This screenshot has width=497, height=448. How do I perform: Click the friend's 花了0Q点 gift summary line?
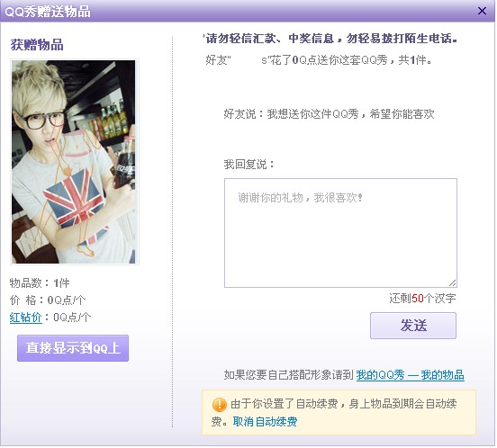coord(319,60)
